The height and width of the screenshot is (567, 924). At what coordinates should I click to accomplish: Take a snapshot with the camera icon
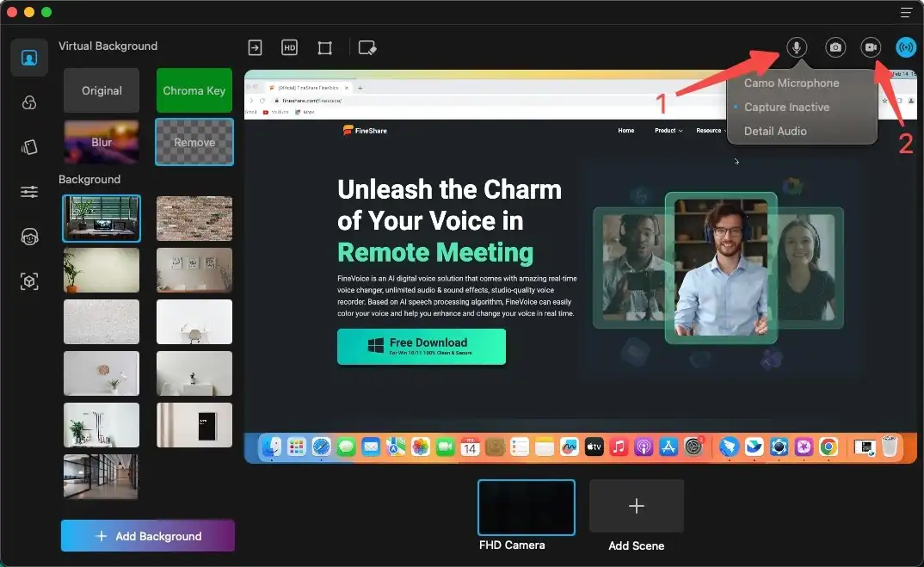835,47
